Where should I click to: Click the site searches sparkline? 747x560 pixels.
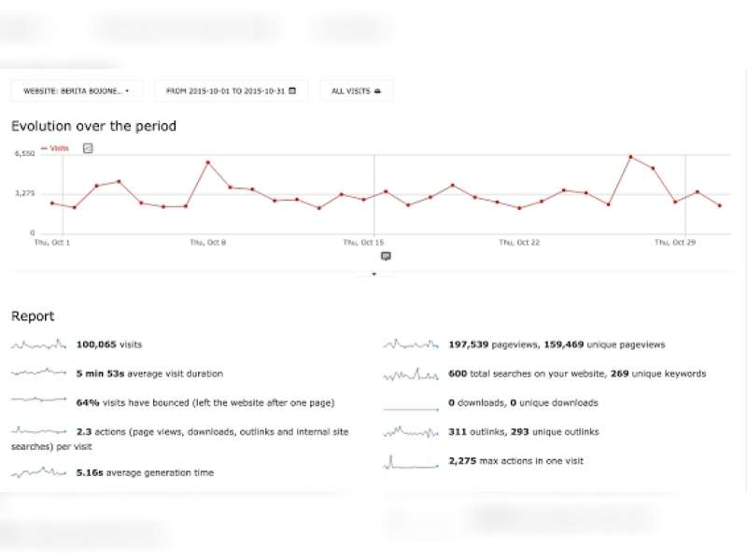coord(411,373)
